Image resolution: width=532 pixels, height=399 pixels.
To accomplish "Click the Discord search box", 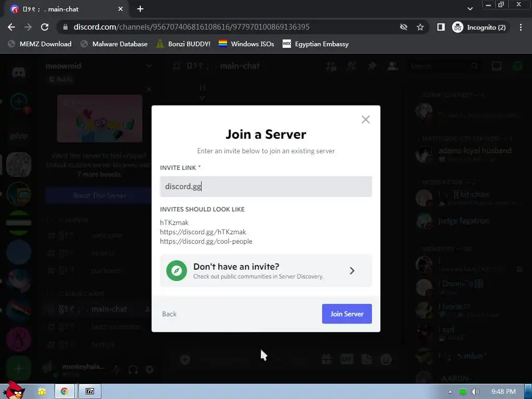I will tap(444, 66).
